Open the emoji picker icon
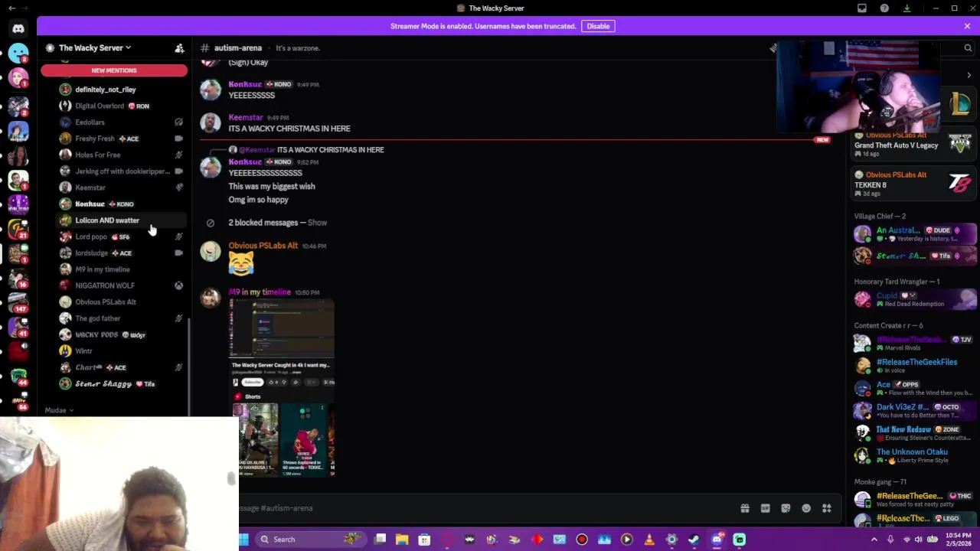The height and width of the screenshot is (551, 980). (x=806, y=508)
